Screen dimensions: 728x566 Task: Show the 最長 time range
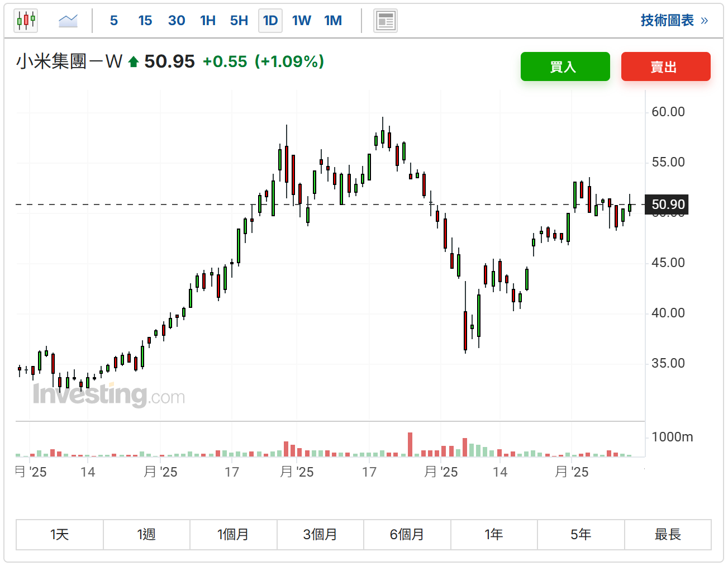point(668,535)
